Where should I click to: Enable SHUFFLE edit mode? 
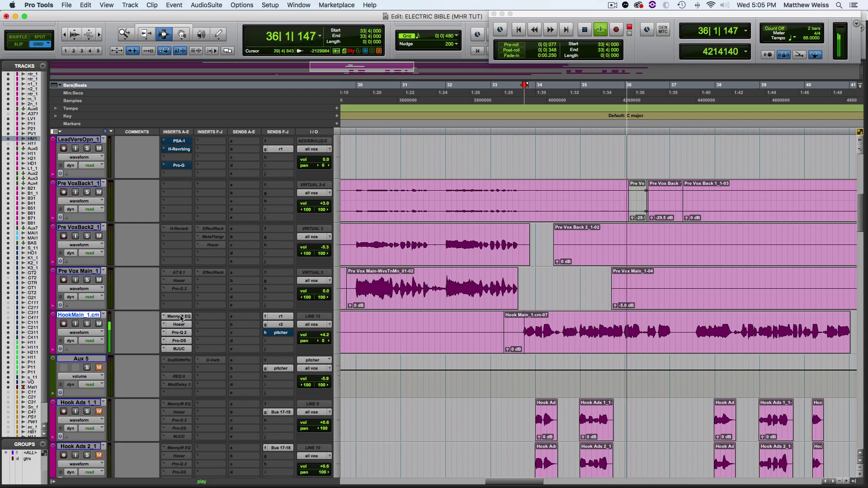pos(18,37)
